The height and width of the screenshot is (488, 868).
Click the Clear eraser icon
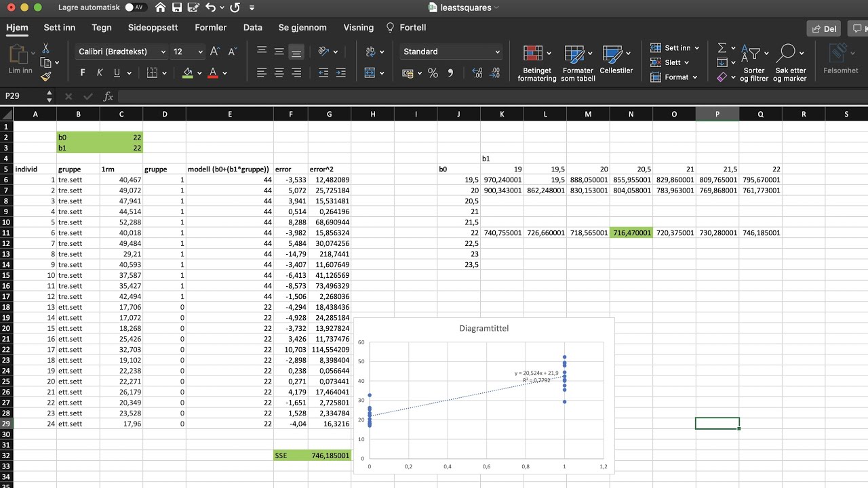tap(722, 77)
